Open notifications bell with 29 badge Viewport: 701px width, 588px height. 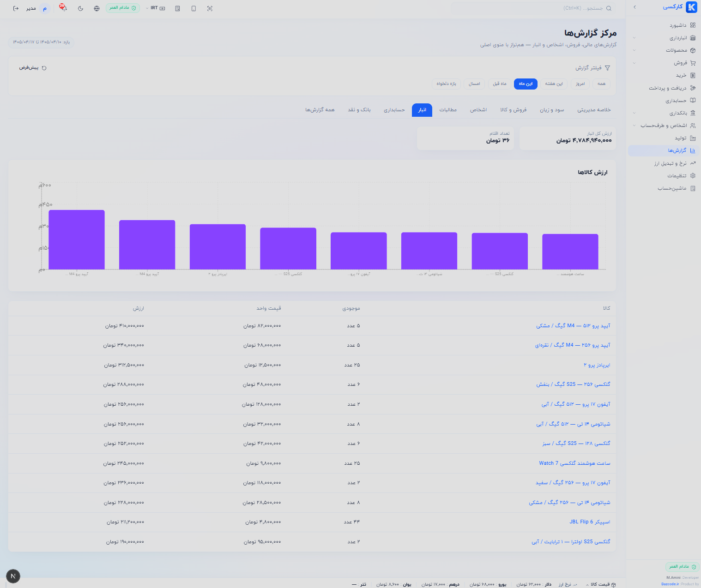[x=63, y=8]
